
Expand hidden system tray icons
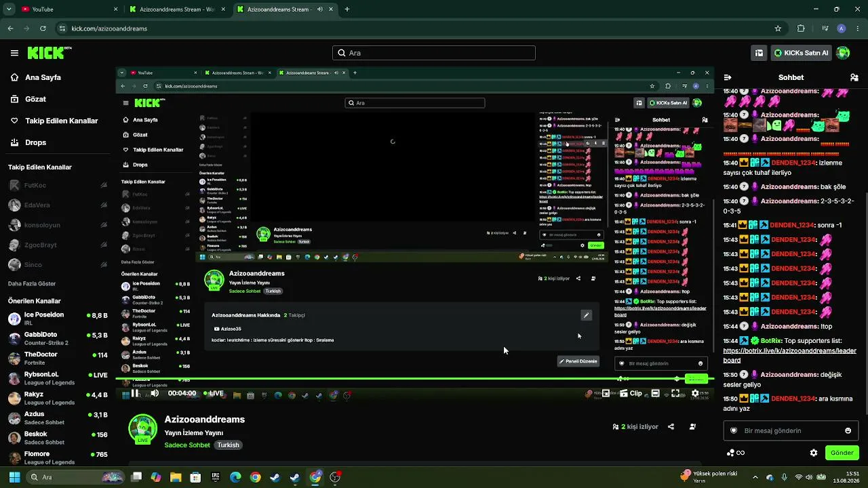[x=755, y=477]
